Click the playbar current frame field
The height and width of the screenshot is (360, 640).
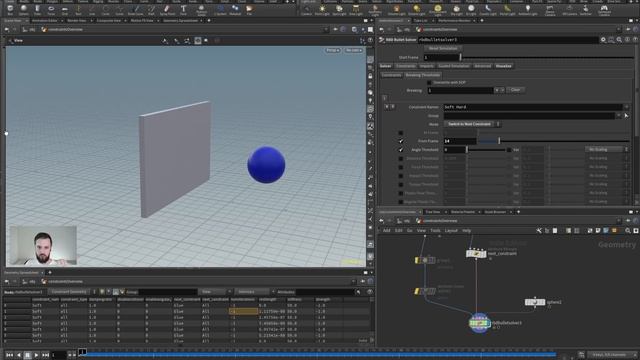[59, 355]
